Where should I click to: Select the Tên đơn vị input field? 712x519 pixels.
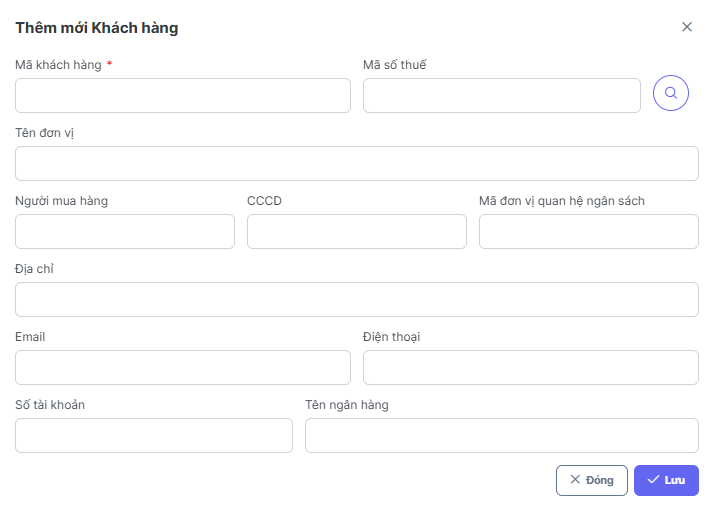[356, 164]
